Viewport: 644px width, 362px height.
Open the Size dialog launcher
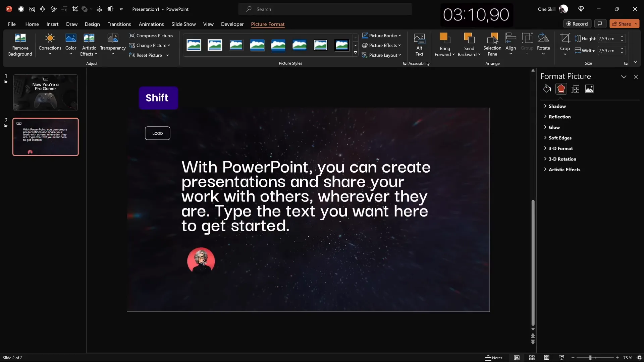click(x=626, y=63)
